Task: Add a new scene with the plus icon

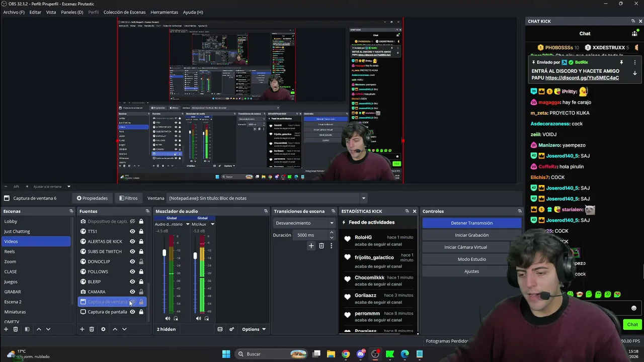Action: point(6,329)
